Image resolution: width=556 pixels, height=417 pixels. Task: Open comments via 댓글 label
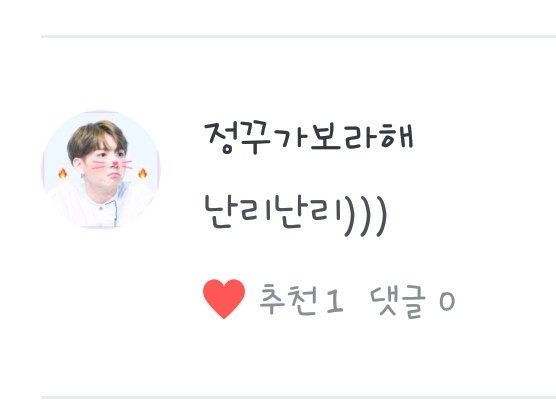(x=398, y=301)
